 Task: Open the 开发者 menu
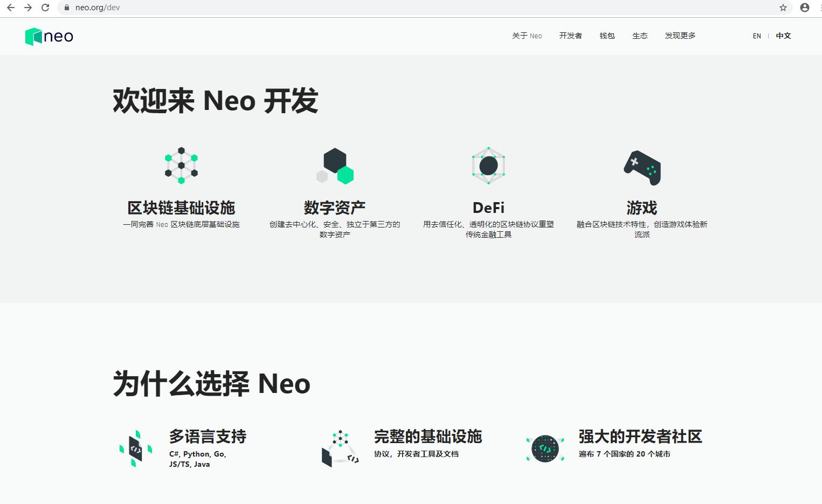coord(570,36)
